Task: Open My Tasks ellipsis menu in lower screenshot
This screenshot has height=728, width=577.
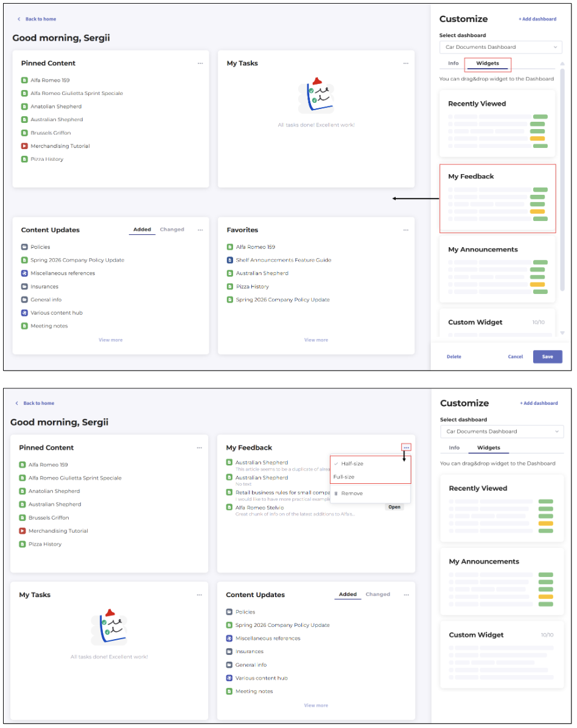Action: coord(199,595)
